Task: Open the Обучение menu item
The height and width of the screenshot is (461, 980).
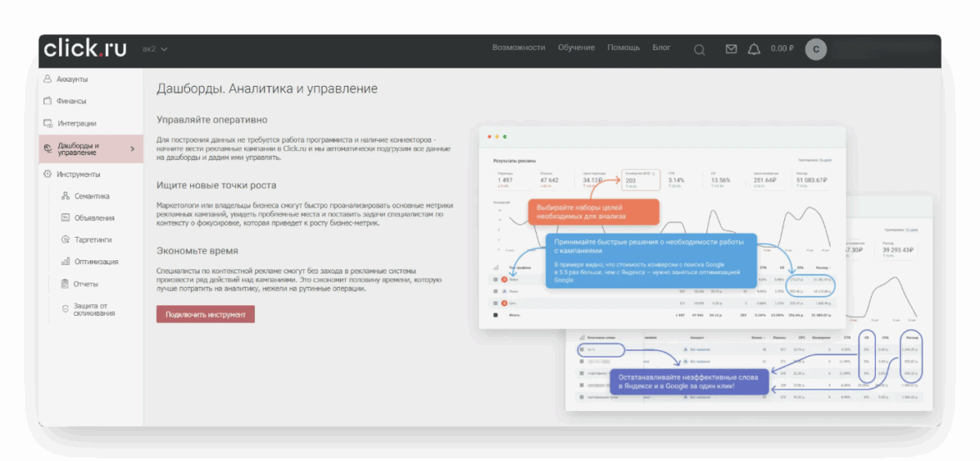Action: point(576,48)
